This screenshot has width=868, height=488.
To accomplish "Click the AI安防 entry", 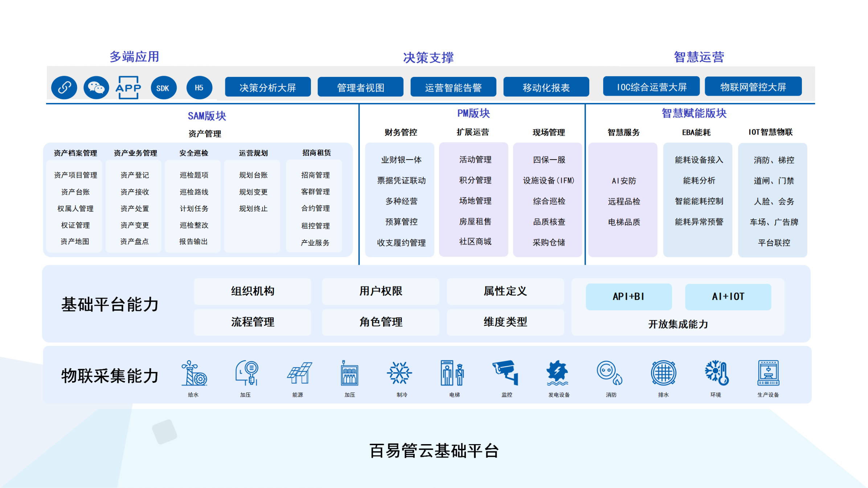I will [624, 181].
